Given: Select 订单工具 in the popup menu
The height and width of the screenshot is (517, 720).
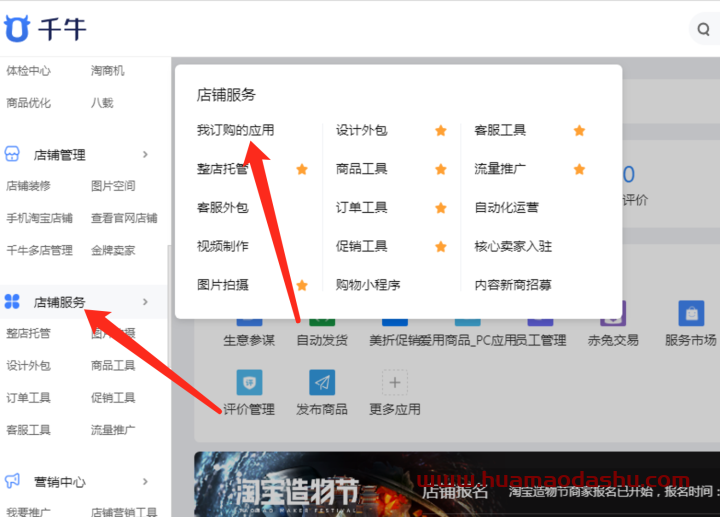Looking at the screenshot, I should [361, 208].
